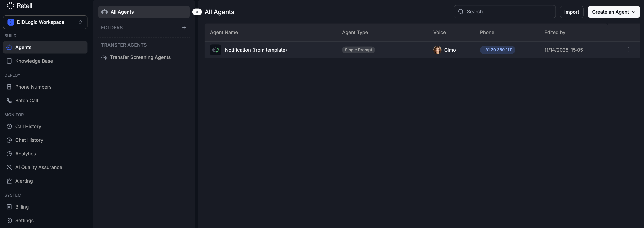This screenshot has height=228, width=644.
Task: Open the DIDLogic Workspace switcher dropdown
Action: 45,22
